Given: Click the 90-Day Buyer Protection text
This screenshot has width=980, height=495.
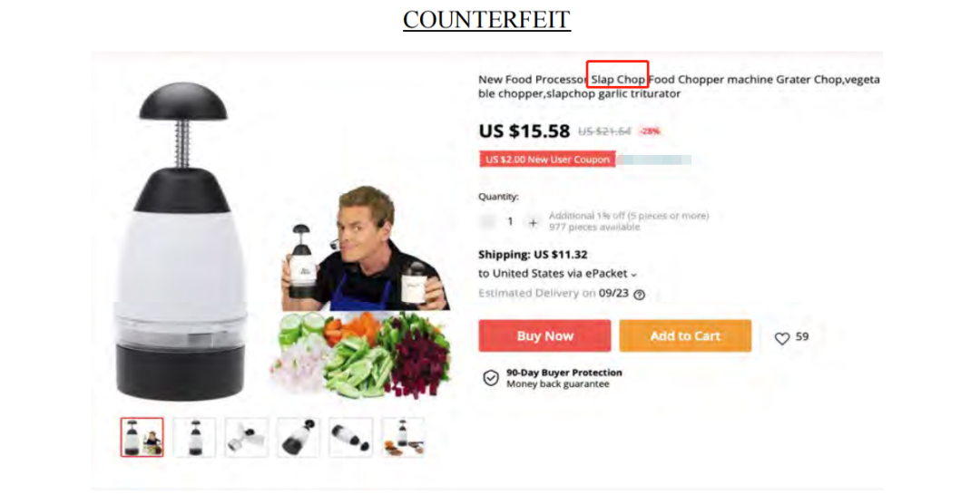Looking at the screenshot, I should click(563, 373).
